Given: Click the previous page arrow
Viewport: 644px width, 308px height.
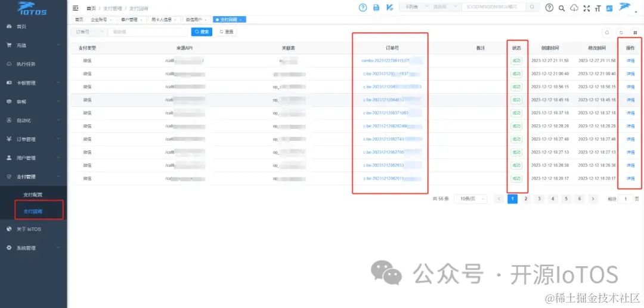Looking at the screenshot, I should 499,199.
